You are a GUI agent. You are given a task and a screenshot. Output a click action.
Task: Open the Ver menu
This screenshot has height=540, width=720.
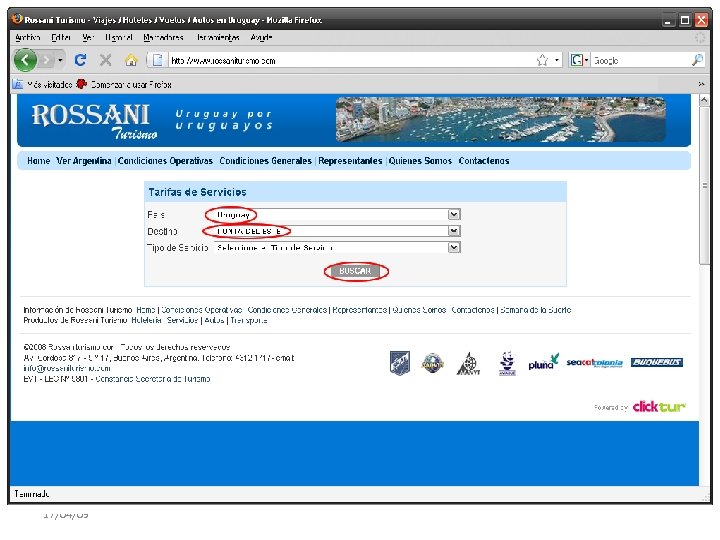tap(88, 38)
